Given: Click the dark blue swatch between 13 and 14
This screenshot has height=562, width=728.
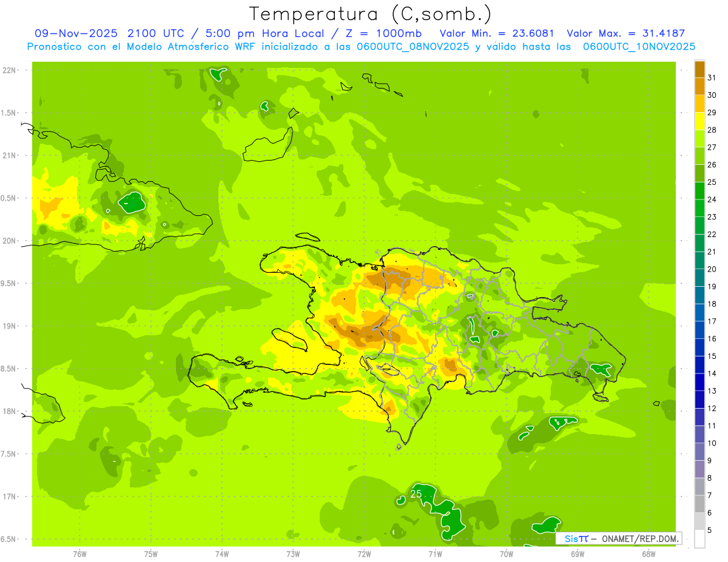Looking at the screenshot, I should (x=700, y=383).
